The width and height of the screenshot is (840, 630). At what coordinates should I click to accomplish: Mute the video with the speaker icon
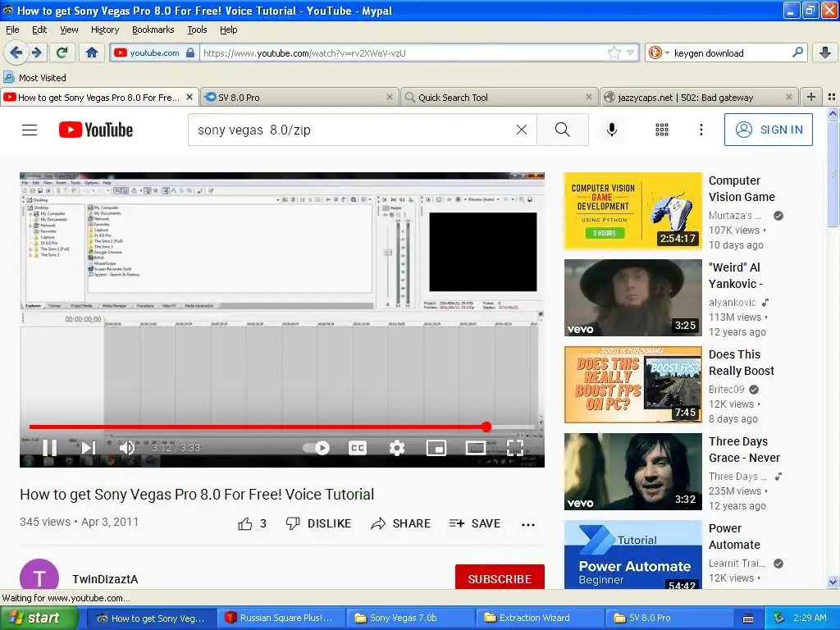[x=126, y=447]
